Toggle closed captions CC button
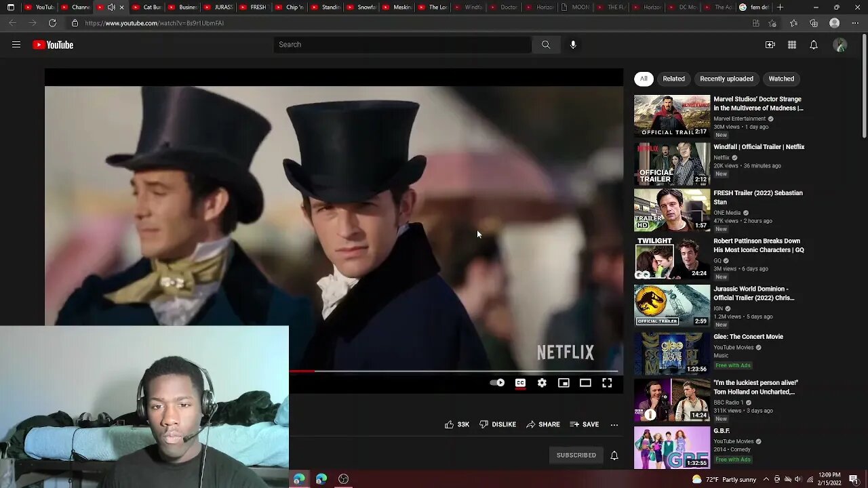Viewport: 868px width, 488px height. (520, 383)
